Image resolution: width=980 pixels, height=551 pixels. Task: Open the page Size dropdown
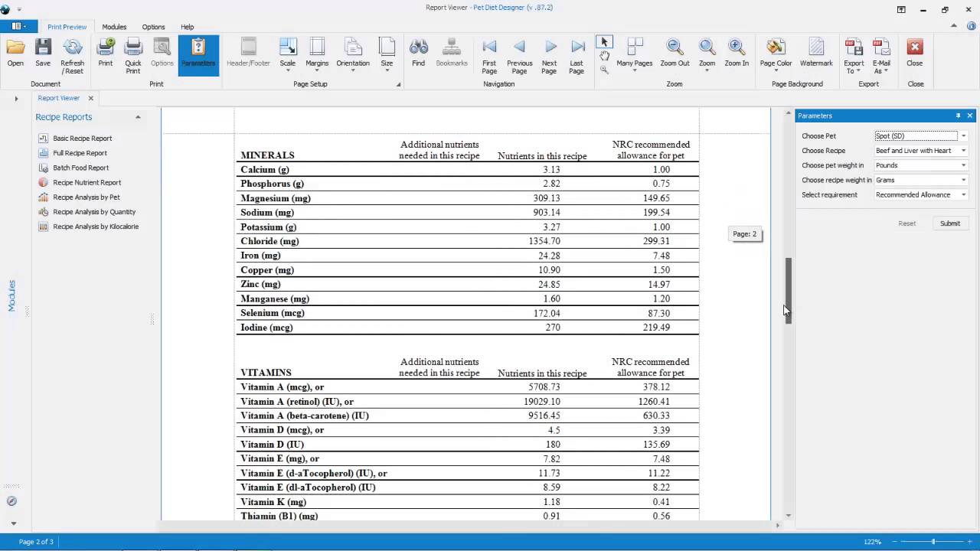(x=387, y=56)
